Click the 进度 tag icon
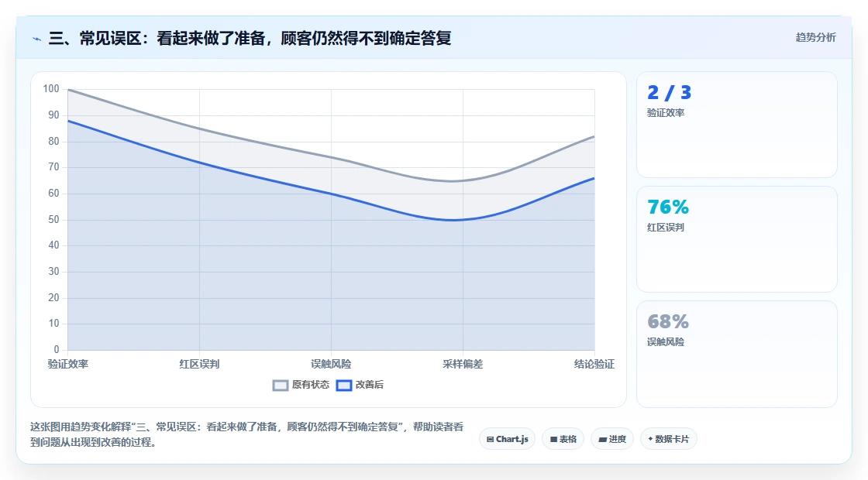 603,440
